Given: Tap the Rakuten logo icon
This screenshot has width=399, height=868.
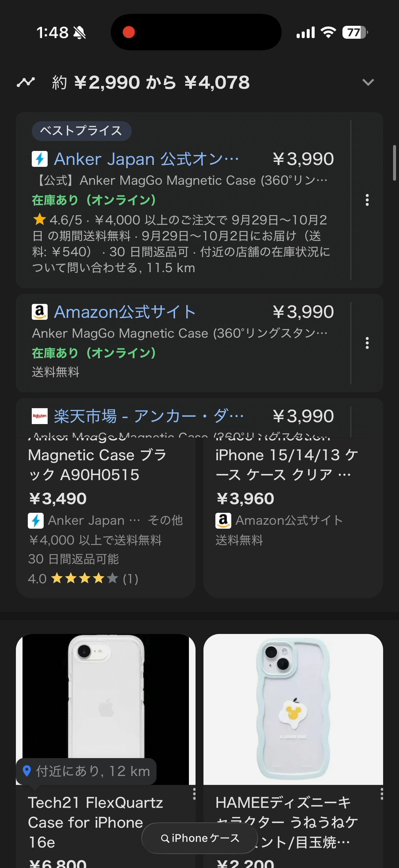Looking at the screenshot, I should click(40, 416).
